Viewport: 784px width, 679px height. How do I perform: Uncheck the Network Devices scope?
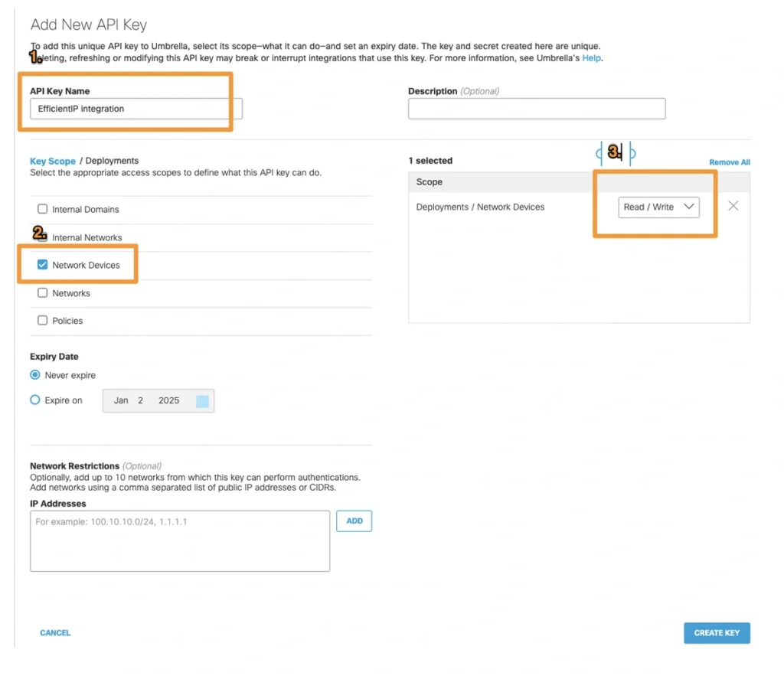(42, 265)
